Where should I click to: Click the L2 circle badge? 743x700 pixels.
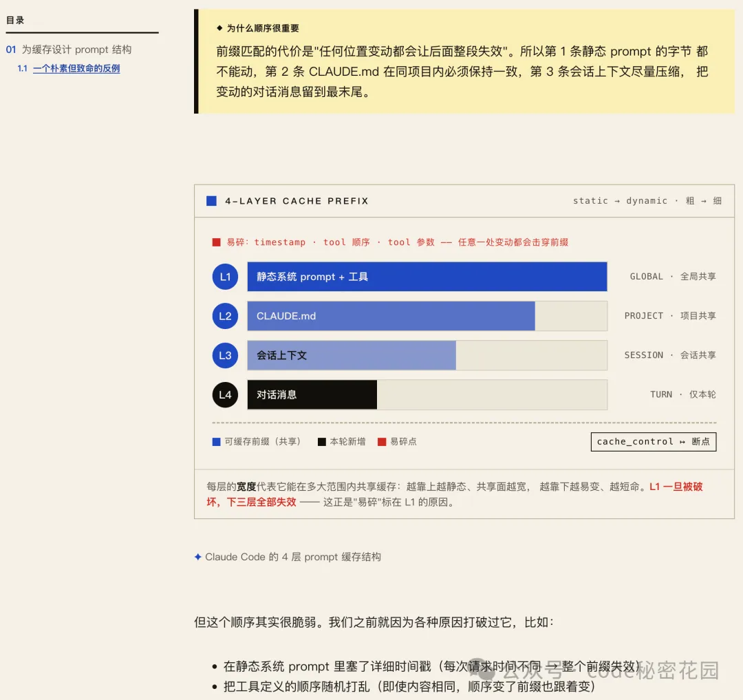[225, 316]
